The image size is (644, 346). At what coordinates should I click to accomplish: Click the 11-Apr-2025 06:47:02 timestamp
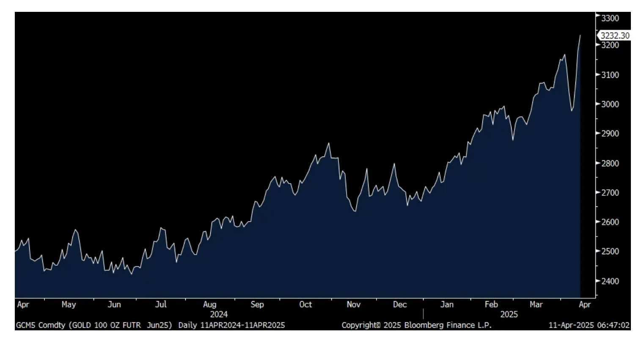click(x=589, y=325)
